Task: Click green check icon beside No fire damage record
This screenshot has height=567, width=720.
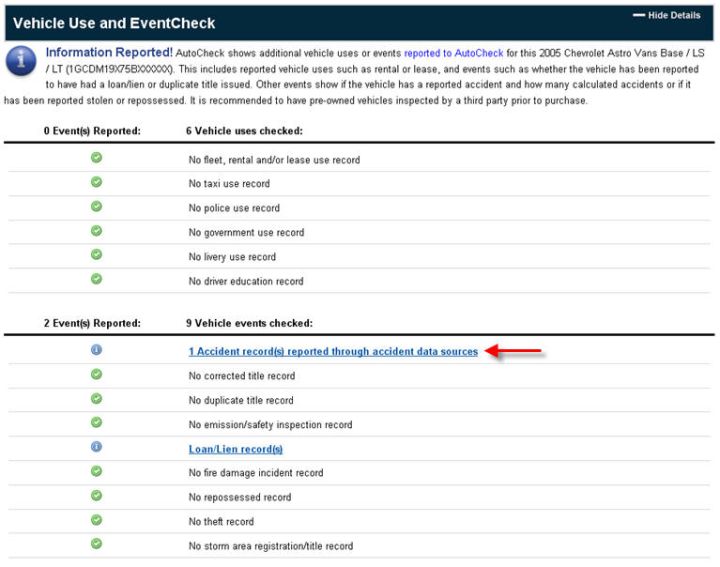Action: [x=96, y=471]
